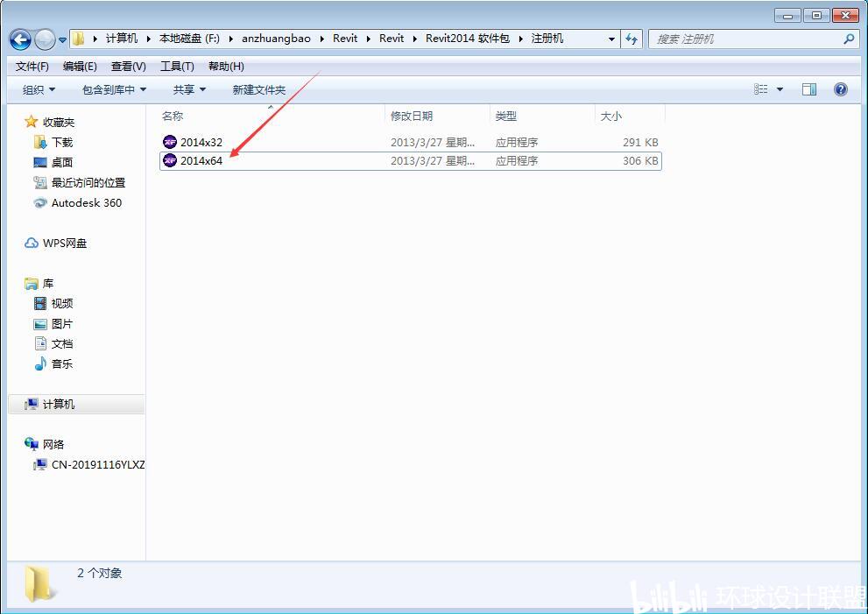Sort by 大小 column header

click(x=611, y=116)
